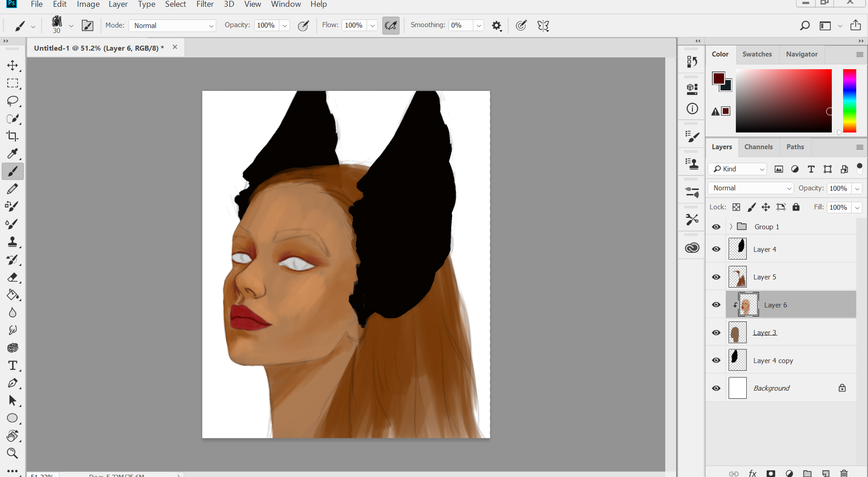Open the brush Mode dropdown

[x=172, y=26]
